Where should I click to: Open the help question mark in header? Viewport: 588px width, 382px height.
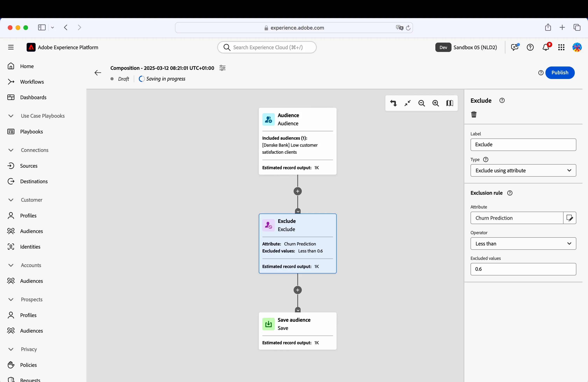pyautogui.click(x=530, y=47)
